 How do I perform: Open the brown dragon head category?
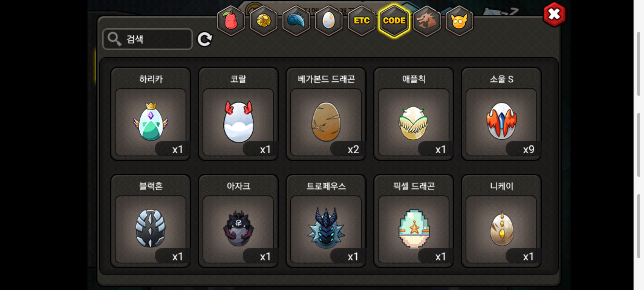427,21
